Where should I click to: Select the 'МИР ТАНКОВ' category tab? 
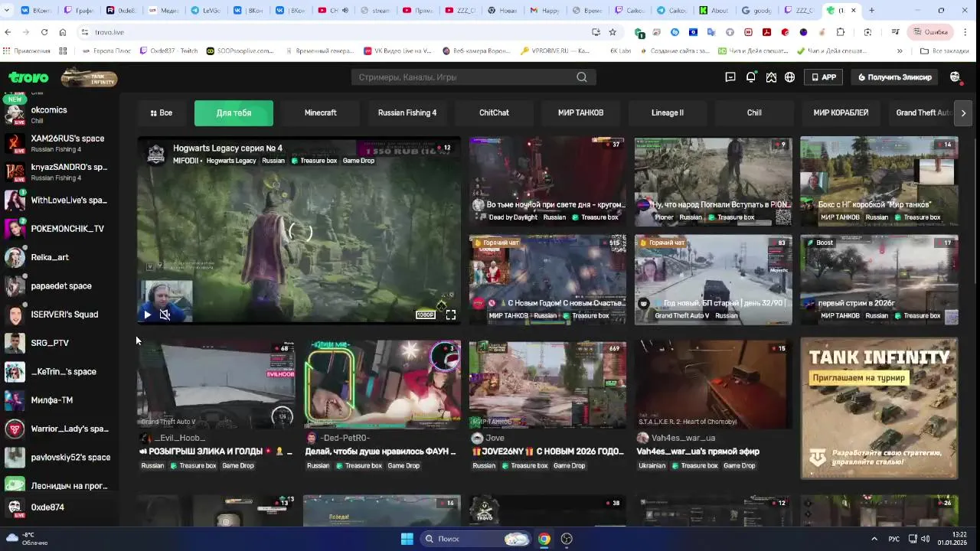pos(580,113)
